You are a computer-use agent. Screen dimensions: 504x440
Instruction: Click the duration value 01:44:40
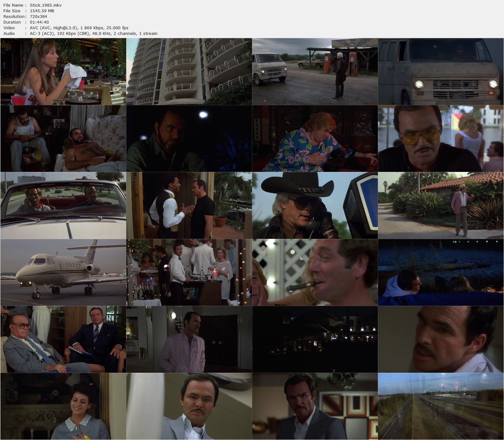(x=39, y=22)
